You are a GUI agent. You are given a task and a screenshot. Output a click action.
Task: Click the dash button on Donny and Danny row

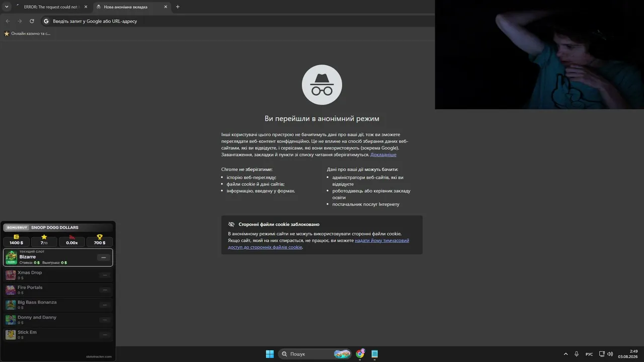105,320
